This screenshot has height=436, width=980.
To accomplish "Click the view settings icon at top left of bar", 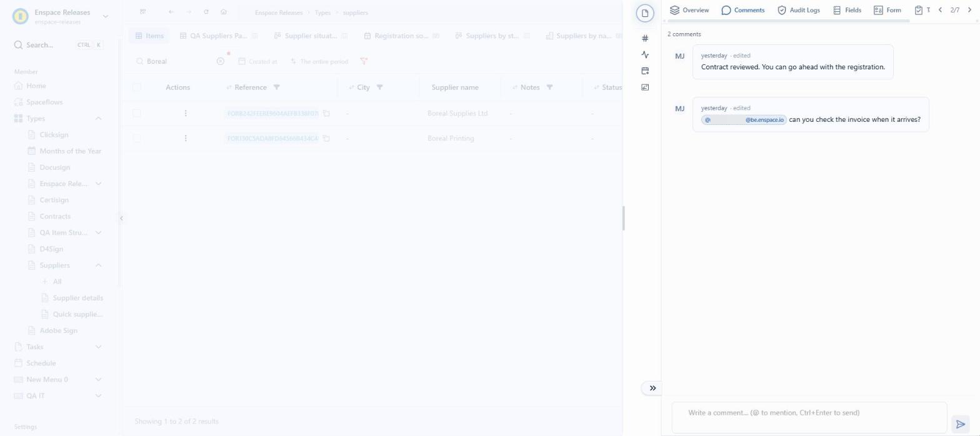I will (143, 12).
